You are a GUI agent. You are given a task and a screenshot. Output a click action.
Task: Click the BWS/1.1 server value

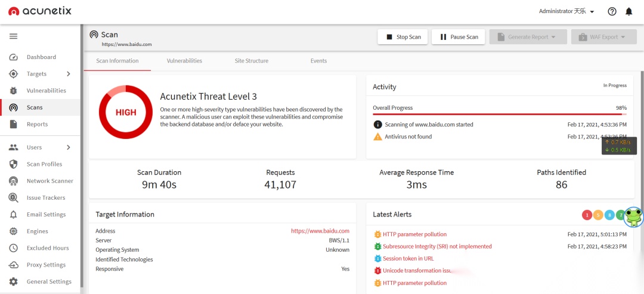[339, 240]
